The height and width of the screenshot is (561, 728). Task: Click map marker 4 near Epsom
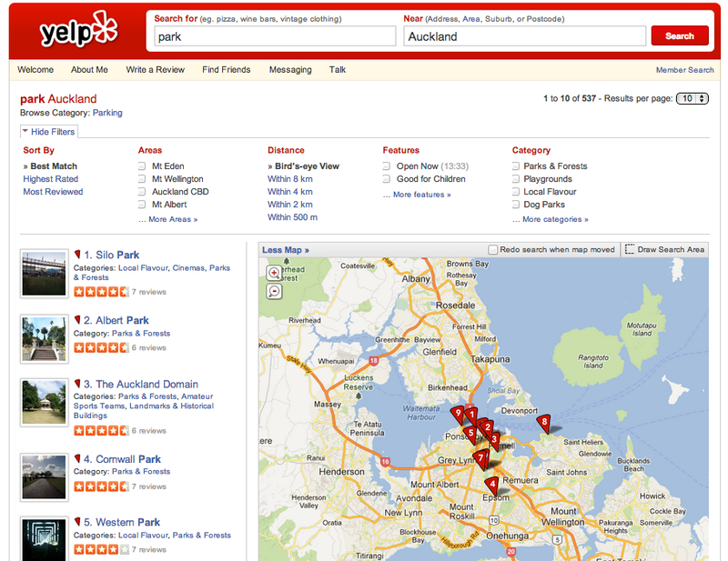492,486
